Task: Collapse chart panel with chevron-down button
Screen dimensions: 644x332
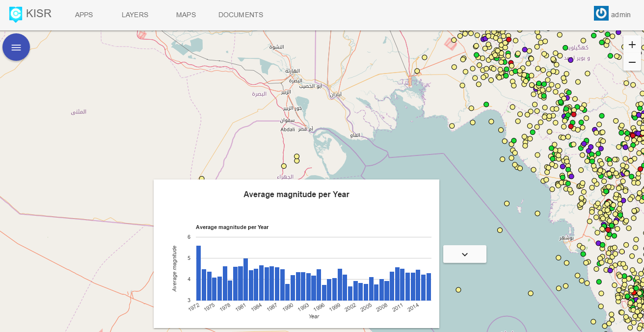Action: click(x=465, y=254)
